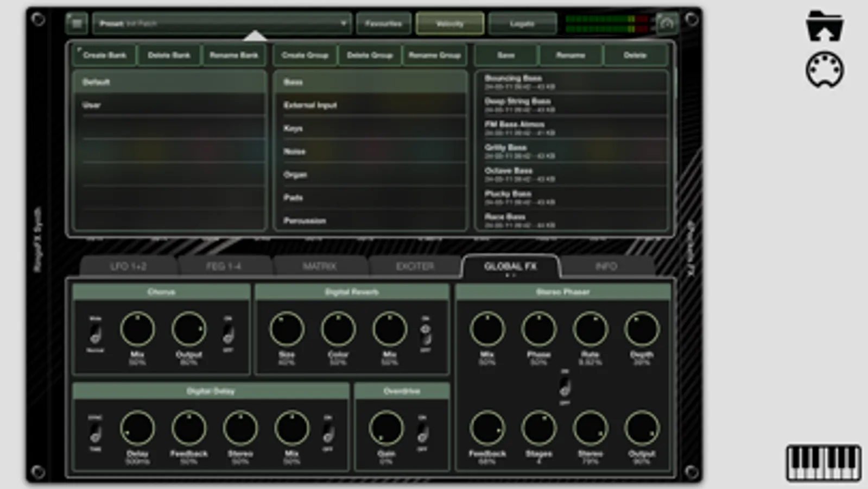Toggle the Digital Reverb on/off switch
This screenshot has width=868, height=489.
pos(426,334)
